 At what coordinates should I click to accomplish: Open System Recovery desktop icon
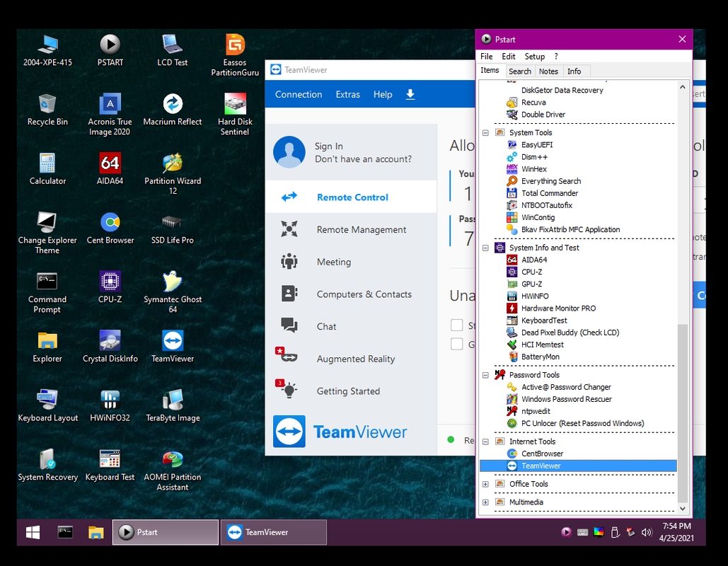pyautogui.click(x=47, y=465)
